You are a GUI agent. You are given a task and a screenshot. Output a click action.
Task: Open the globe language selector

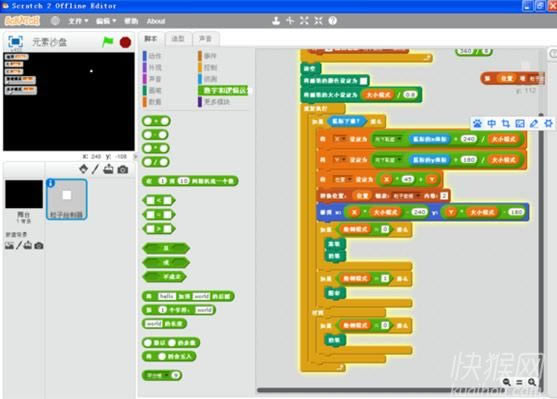click(55, 21)
